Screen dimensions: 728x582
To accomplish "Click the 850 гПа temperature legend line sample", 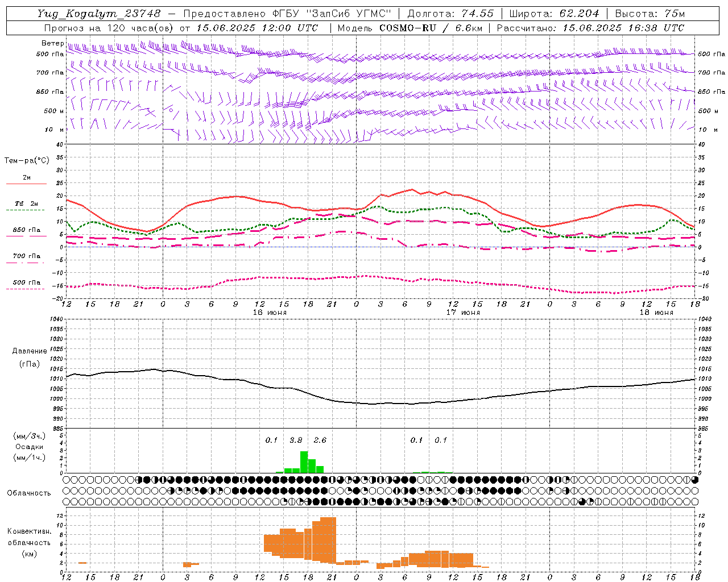I will coord(26,236).
